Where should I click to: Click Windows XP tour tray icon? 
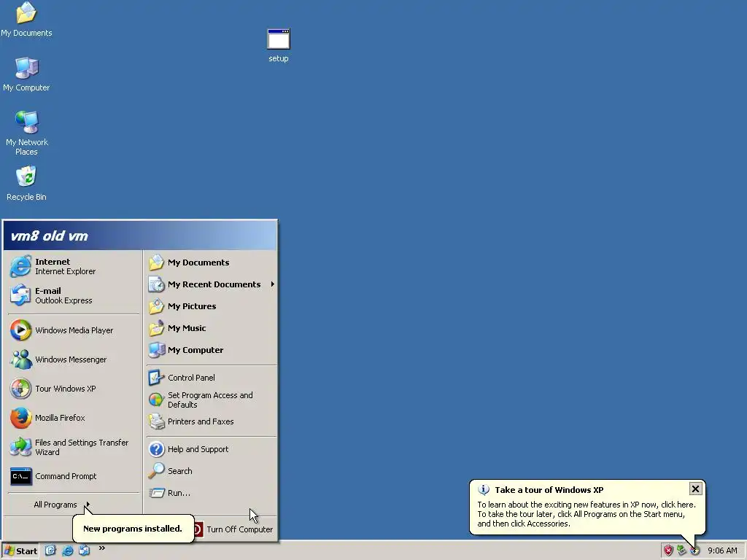point(695,551)
